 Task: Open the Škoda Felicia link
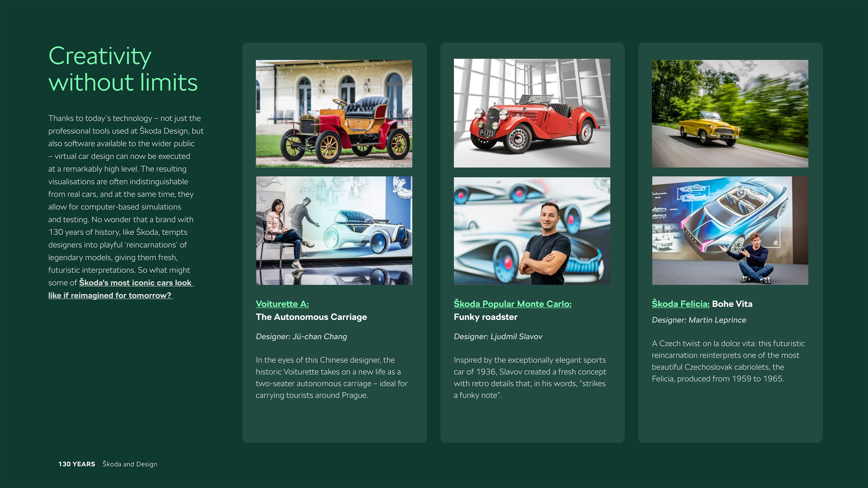(x=680, y=304)
